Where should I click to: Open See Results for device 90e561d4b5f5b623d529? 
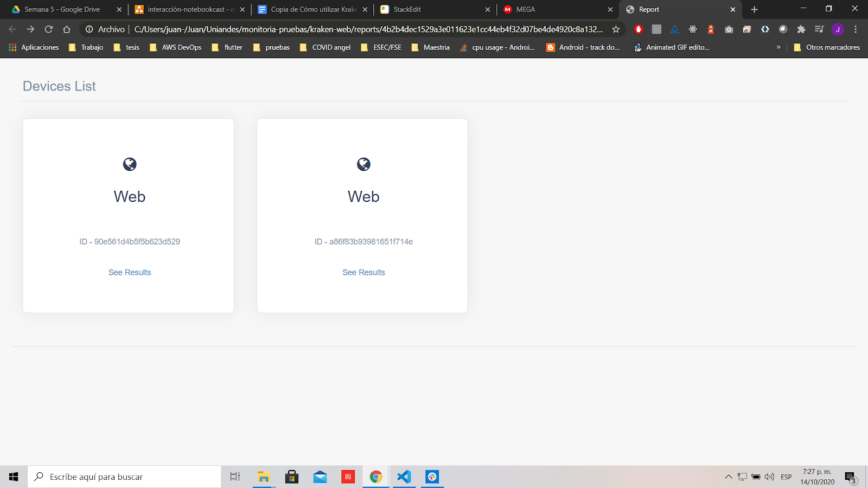(130, 272)
